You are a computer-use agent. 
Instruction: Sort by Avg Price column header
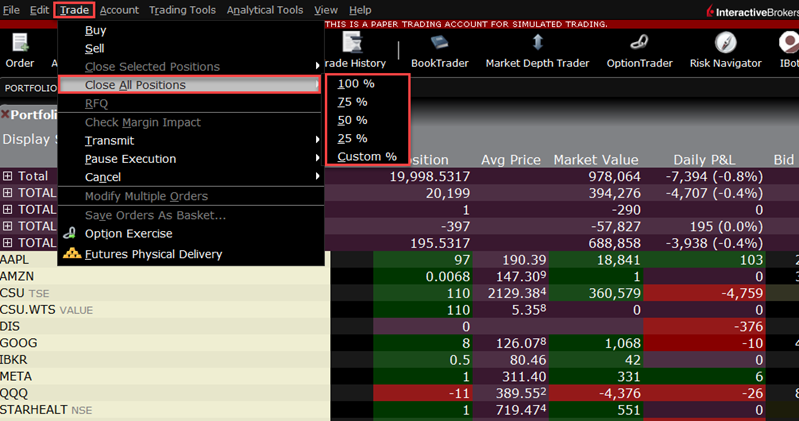click(511, 160)
